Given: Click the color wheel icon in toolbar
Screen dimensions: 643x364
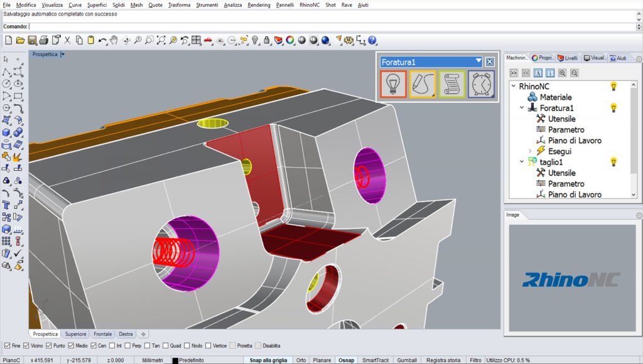Looking at the screenshot, I should pyautogui.click(x=290, y=40).
